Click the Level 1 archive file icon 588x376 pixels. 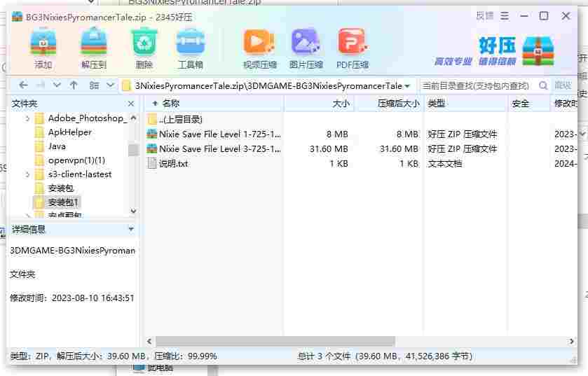(x=152, y=134)
